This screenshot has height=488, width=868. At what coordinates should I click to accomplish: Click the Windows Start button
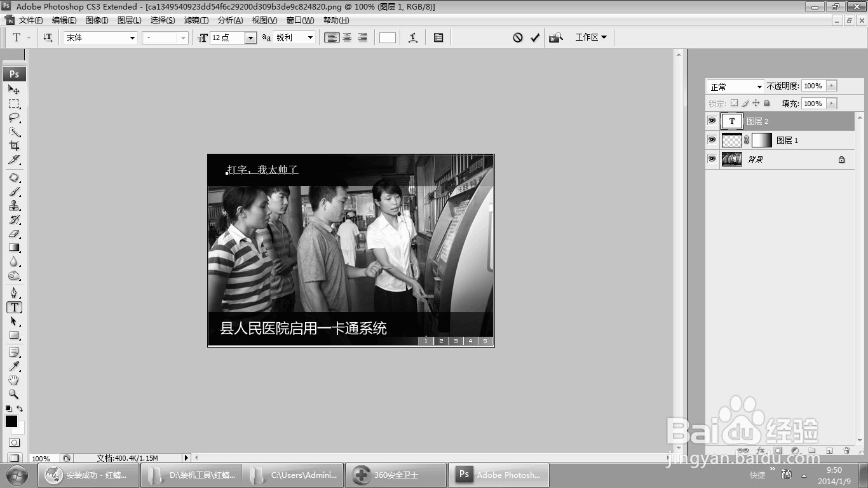(x=17, y=475)
